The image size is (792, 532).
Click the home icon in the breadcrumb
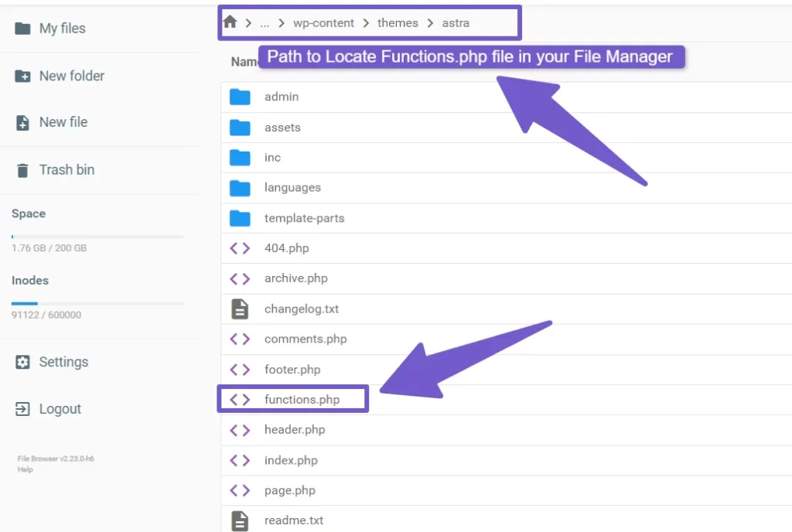(x=230, y=22)
